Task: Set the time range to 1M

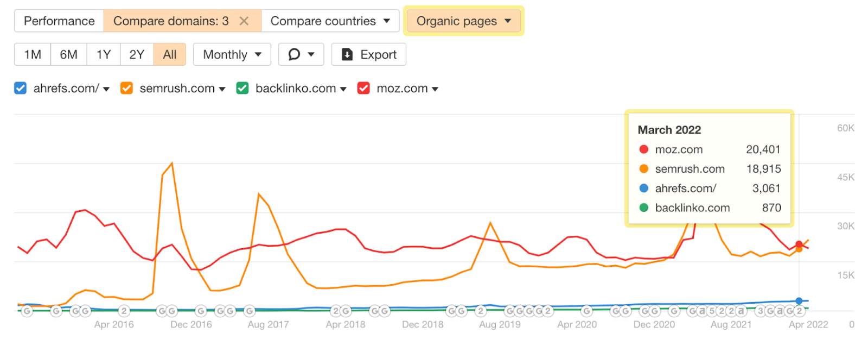Action: pyautogui.click(x=33, y=54)
